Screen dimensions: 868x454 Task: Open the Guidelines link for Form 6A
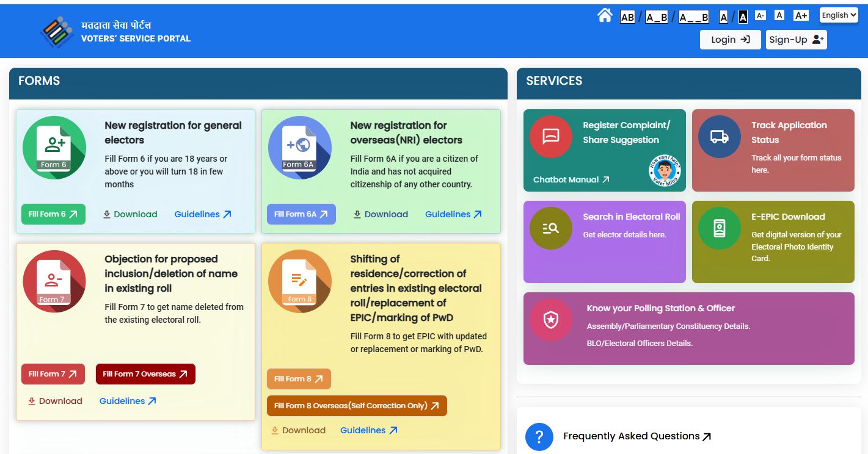pos(453,214)
